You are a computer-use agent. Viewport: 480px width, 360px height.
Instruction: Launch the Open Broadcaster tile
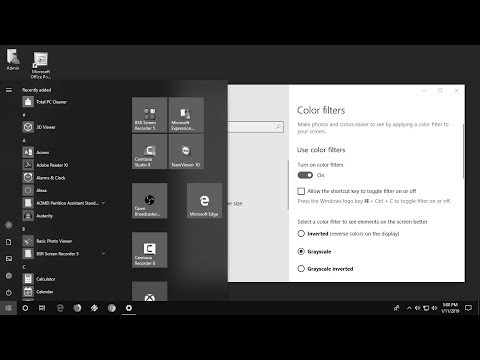[150, 201]
